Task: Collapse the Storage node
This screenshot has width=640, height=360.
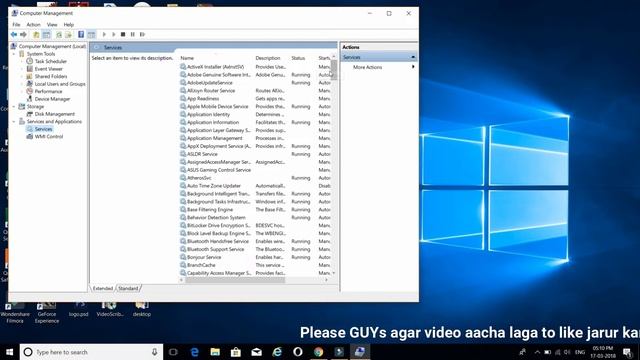Action: (14, 107)
